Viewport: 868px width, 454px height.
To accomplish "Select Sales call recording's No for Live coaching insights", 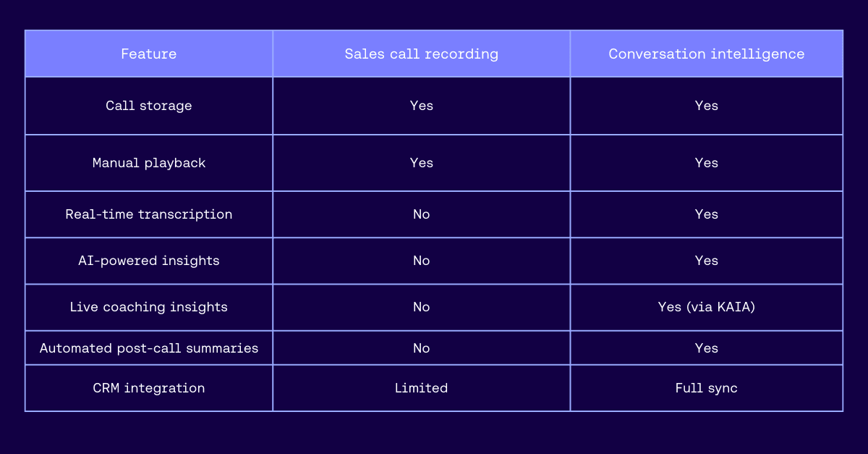I will click(421, 307).
